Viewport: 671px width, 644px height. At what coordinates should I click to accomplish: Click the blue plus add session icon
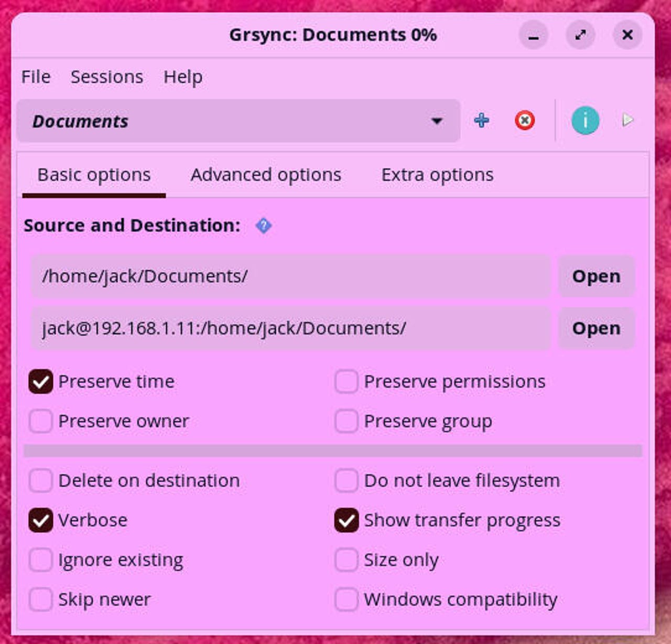click(x=481, y=121)
